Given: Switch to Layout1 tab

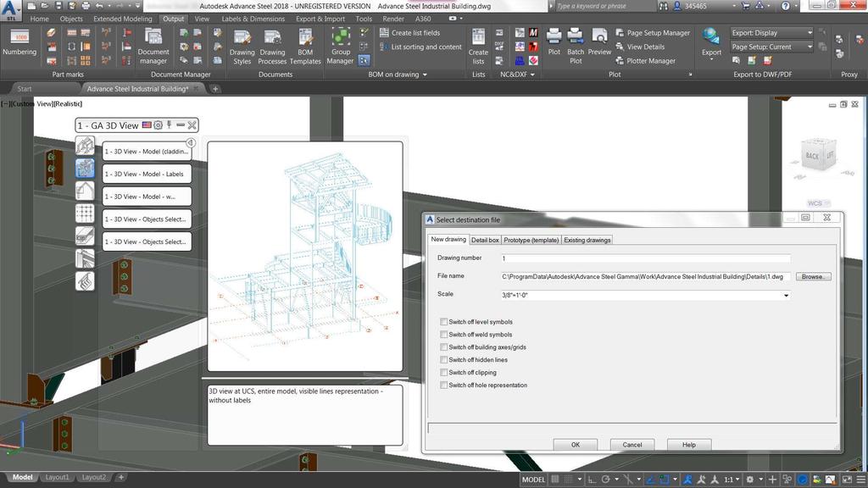Looking at the screenshot, I should tap(57, 477).
